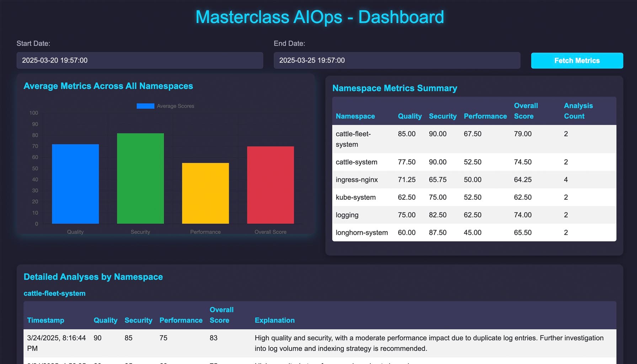Click the Performance column header in summary table

[x=485, y=116]
